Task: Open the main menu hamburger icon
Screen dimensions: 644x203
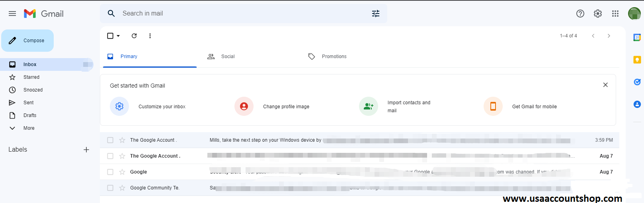Action: 12,14
